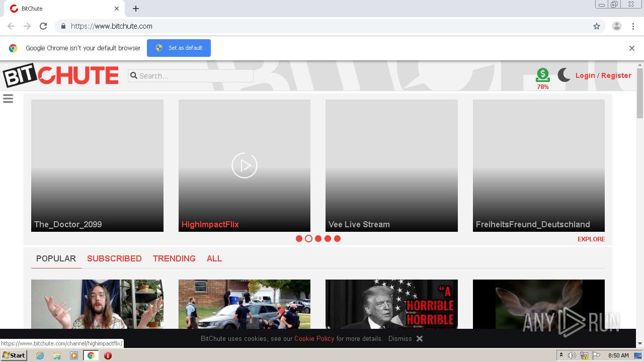This screenshot has height=362, width=644.
Task: Switch to the TRENDING tab
Action: [174, 258]
